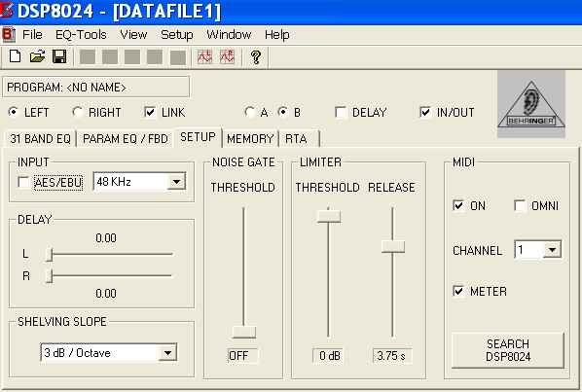Select the RIGHT channel radio button
The width and height of the screenshot is (582, 392).
(77, 112)
